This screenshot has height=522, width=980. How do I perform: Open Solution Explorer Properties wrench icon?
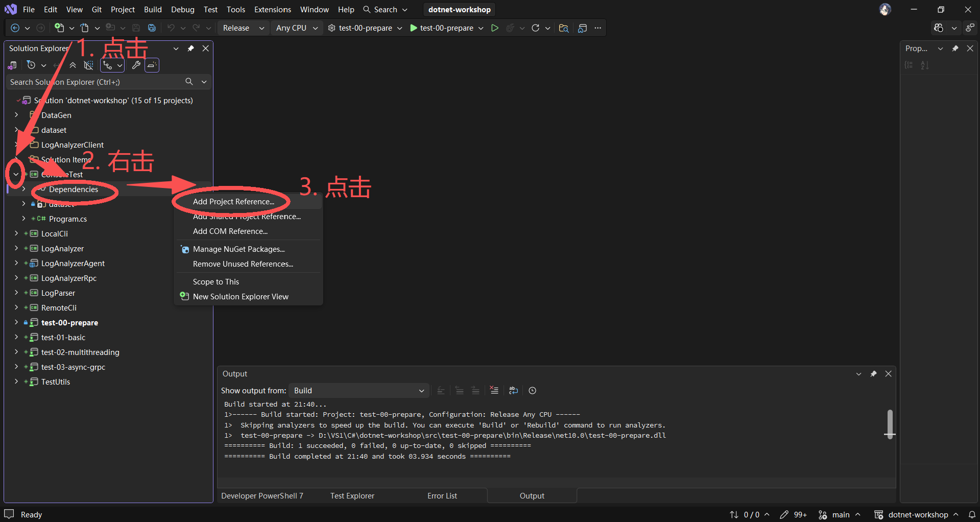pyautogui.click(x=136, y=65)
